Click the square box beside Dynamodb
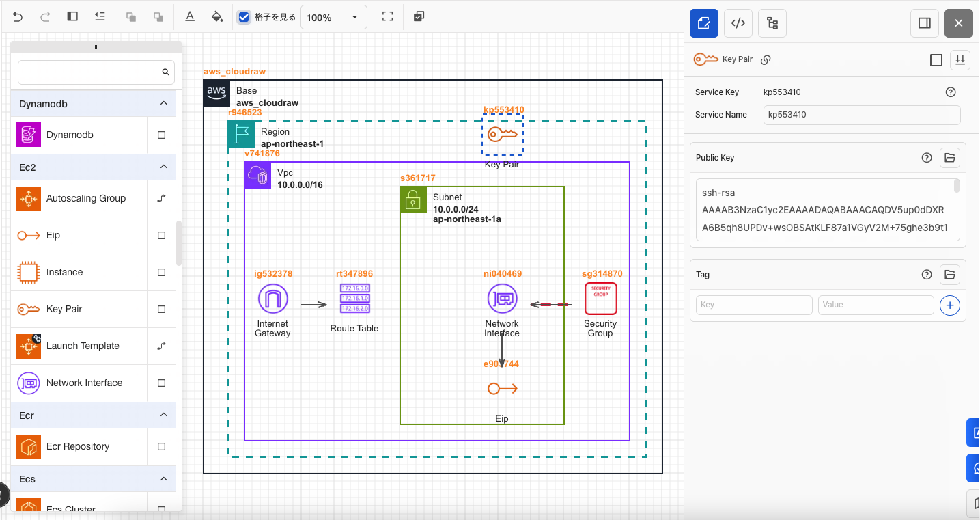The width and height of the screenshot is (980, 520). (x=162, y=135)
